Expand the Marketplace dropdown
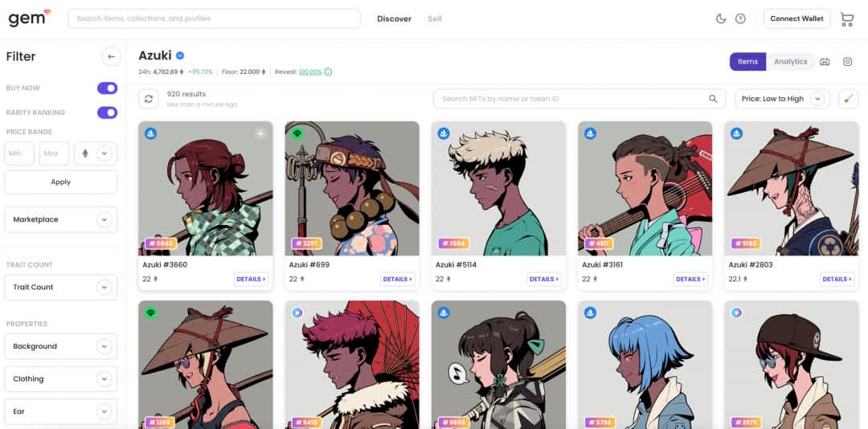 (61, 220)
